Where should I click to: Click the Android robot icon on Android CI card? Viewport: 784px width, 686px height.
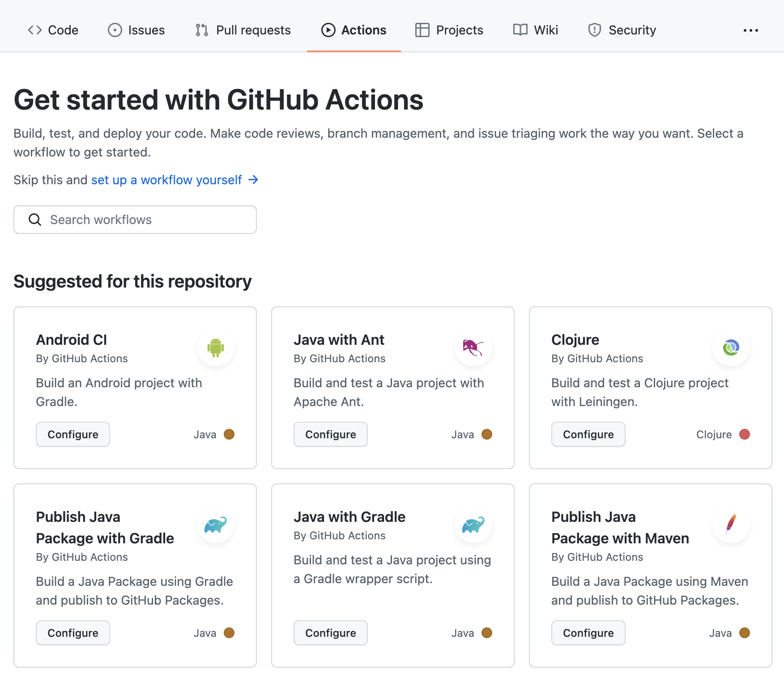point(216,347)
